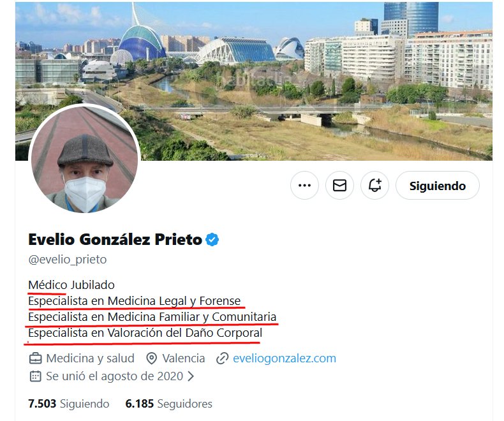Click the briefcase category icon
Image resolution: width=504 pixels, height=421 pixels.
tap(35, 358)
